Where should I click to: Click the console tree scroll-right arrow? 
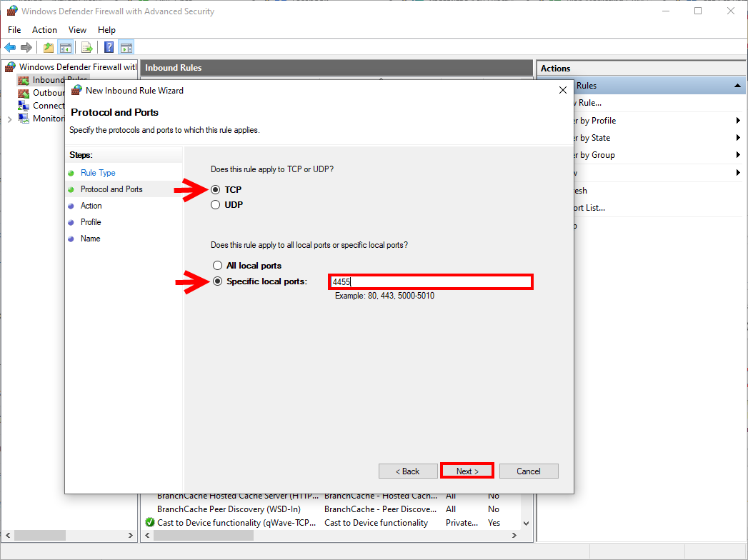click(x=130, y=535)
